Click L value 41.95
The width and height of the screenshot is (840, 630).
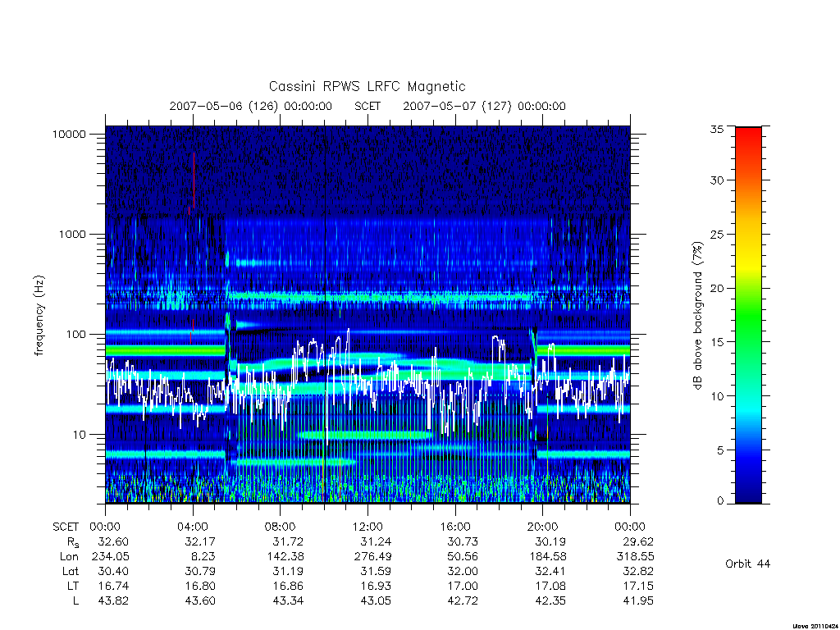pyautogui.click(x=638, y=601)
